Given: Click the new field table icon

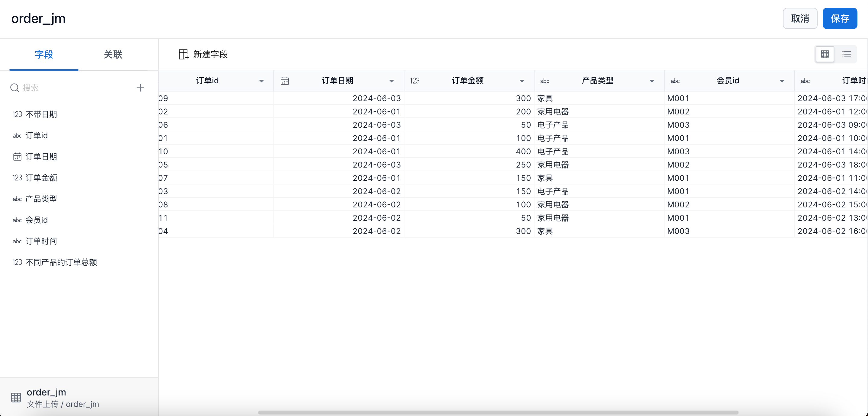Looking at the screenshot, I should (183, 54).
